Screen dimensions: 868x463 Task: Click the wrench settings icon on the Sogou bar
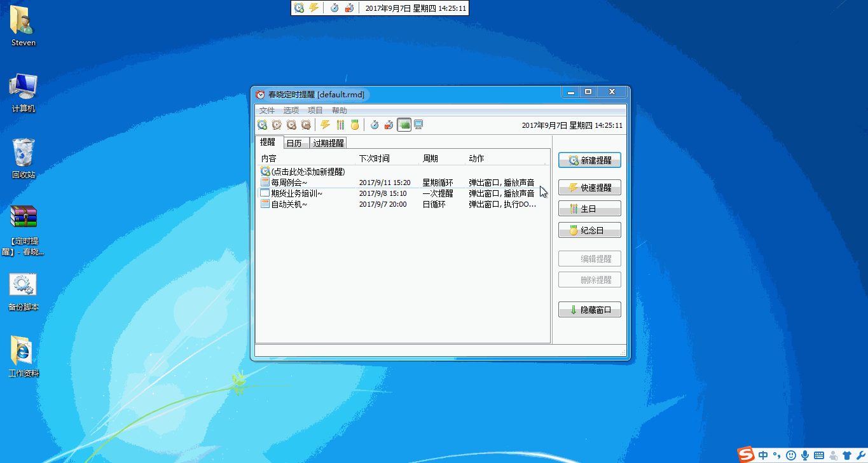click(860, 455)
